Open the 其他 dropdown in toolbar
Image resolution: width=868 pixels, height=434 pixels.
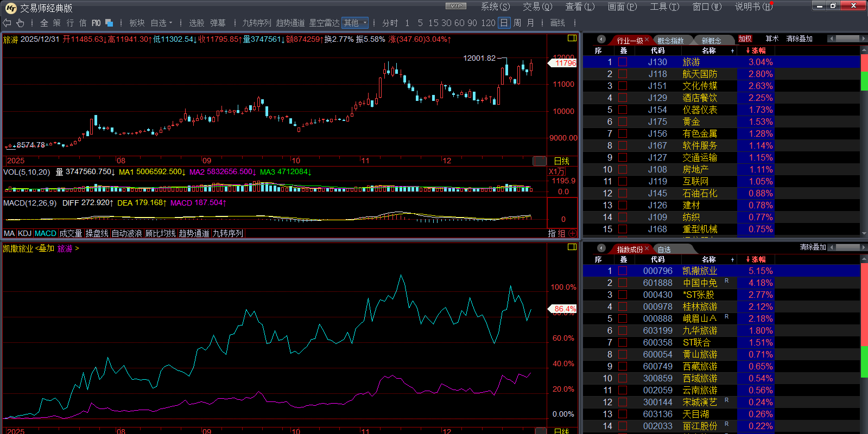(x=355, y=23)
